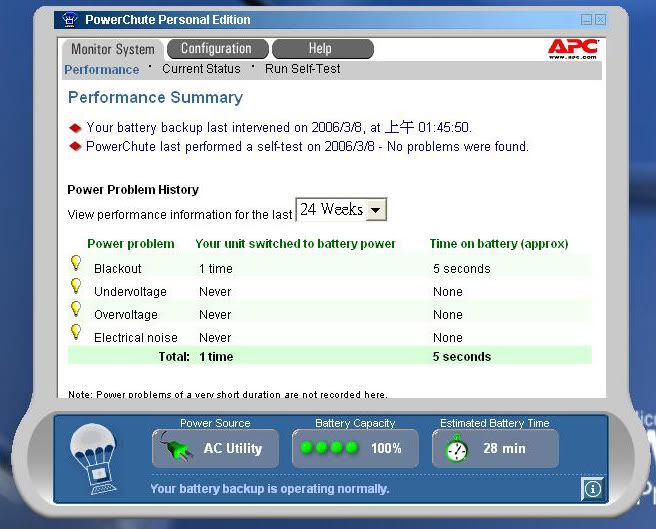Screen dimensions: 656x529
Task: Click the parachute computer logo
Action: (94, 459)
